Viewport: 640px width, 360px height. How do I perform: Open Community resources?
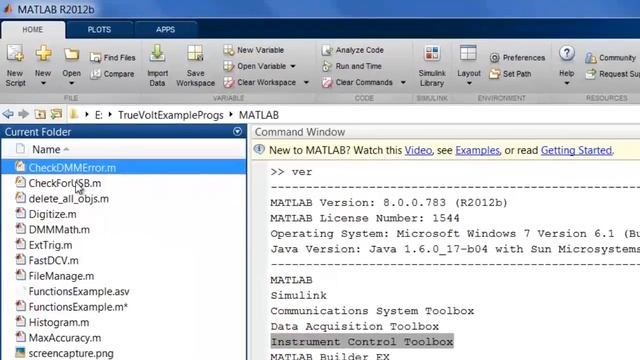pos(611,58)
